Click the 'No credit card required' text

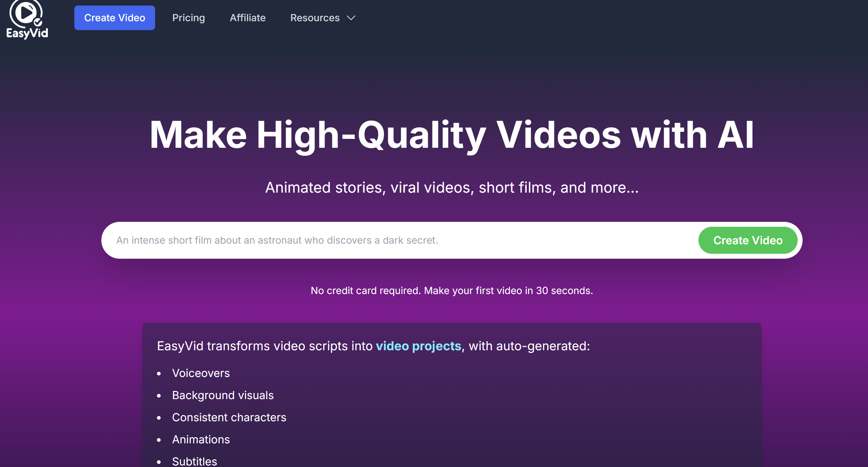[x=452, y=290]
